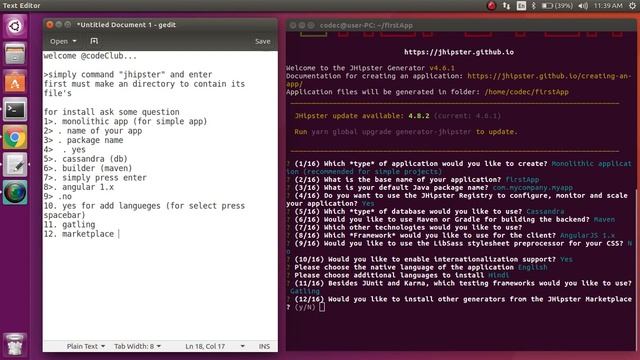Viewport: 640px width, 360px height.
Task: Show the calendar from 11:39 AM clock
Action: 608,6
